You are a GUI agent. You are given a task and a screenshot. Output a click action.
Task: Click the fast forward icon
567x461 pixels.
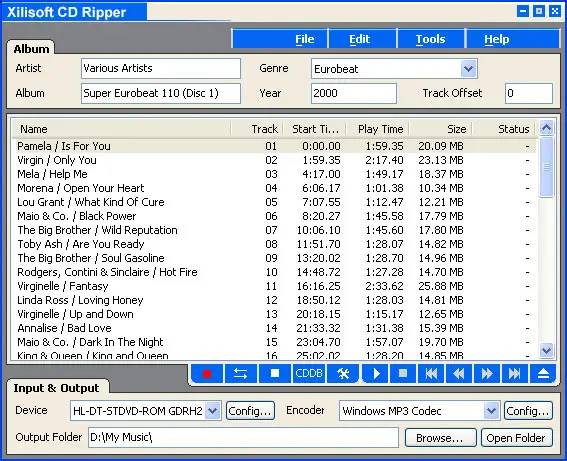tap(487, 374)
